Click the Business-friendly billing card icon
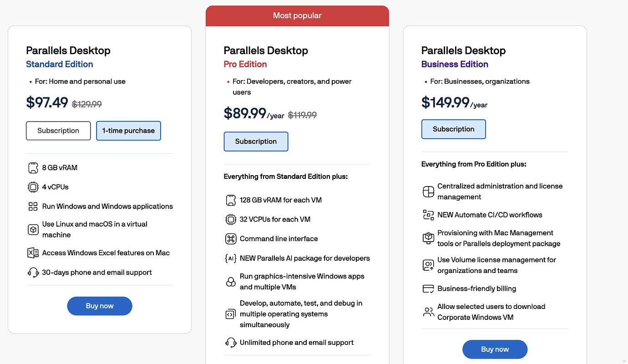 [x=428, y=289]
